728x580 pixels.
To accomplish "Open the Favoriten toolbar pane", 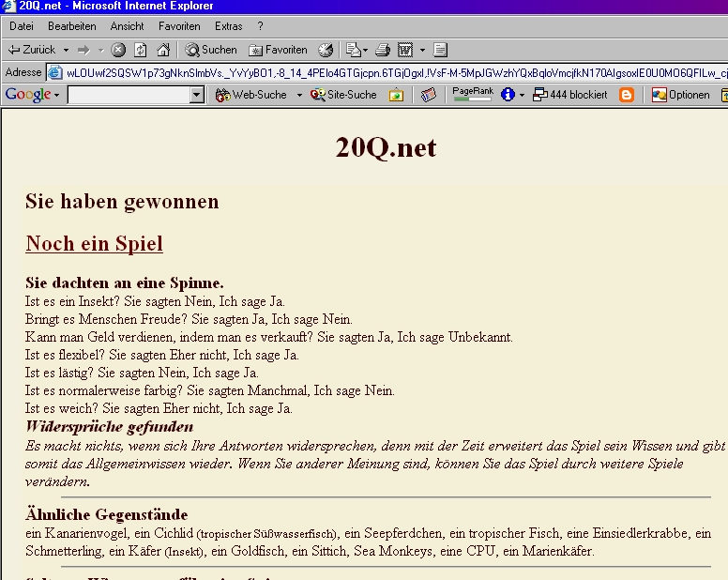I will tap(278, 50).
